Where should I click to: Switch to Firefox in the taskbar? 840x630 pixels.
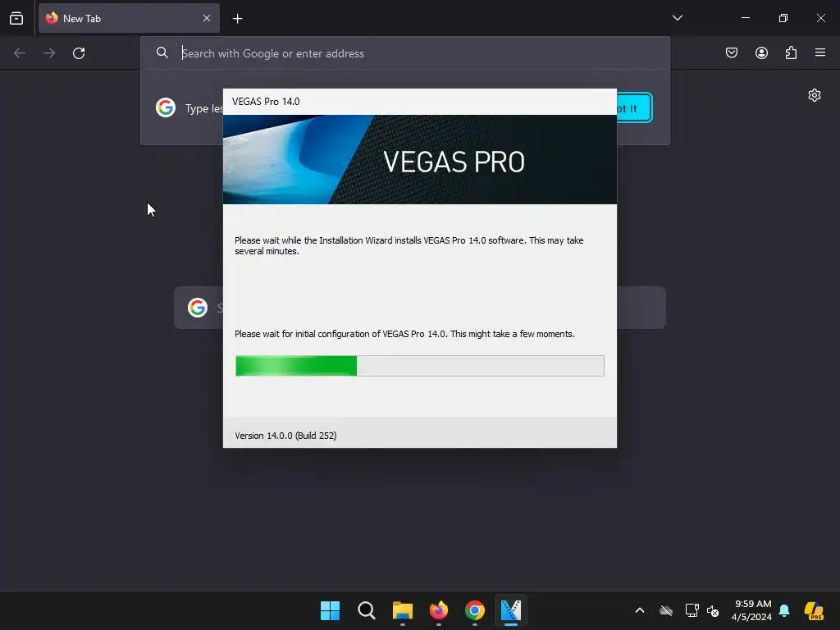[x=439, y=610]
